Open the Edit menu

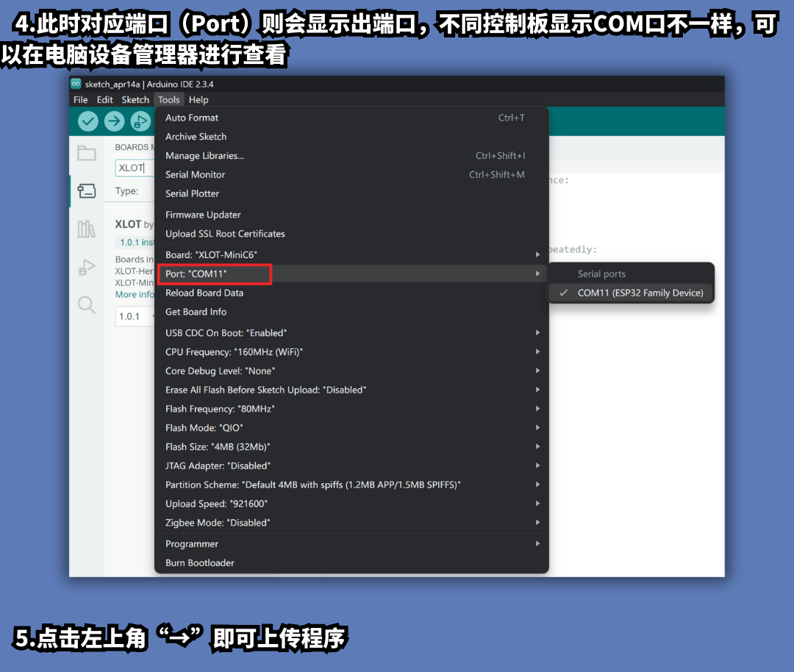tap(105, 100)
